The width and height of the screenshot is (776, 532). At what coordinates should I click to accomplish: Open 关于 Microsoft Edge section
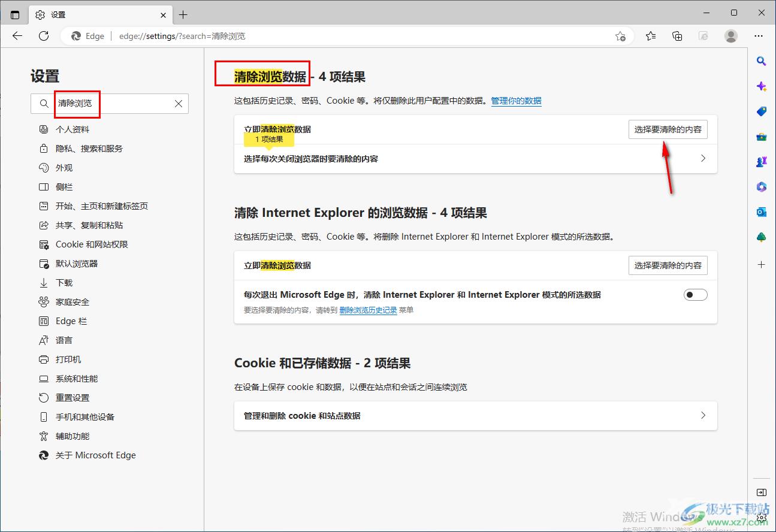tap(96, 455)
